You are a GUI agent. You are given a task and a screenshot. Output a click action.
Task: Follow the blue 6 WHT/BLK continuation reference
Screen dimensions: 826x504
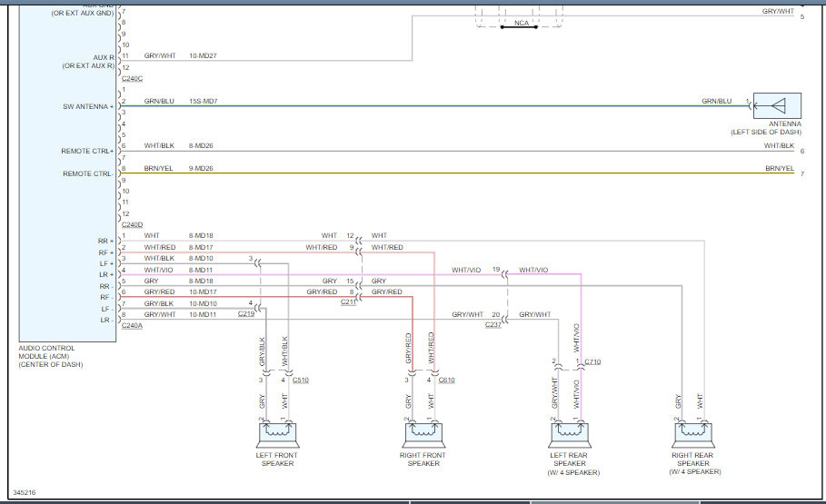pyautogui.click(x=802, y=151)
